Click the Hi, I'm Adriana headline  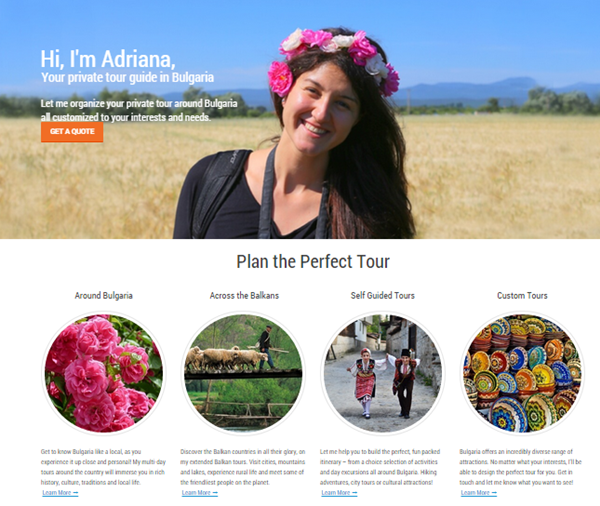tap(108, 59)
